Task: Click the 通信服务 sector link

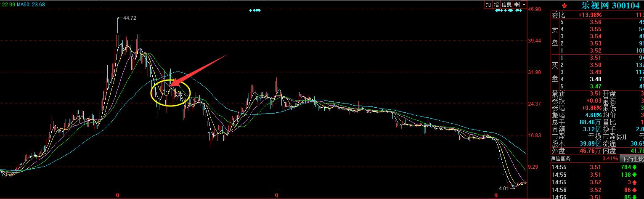Action: 561,159
